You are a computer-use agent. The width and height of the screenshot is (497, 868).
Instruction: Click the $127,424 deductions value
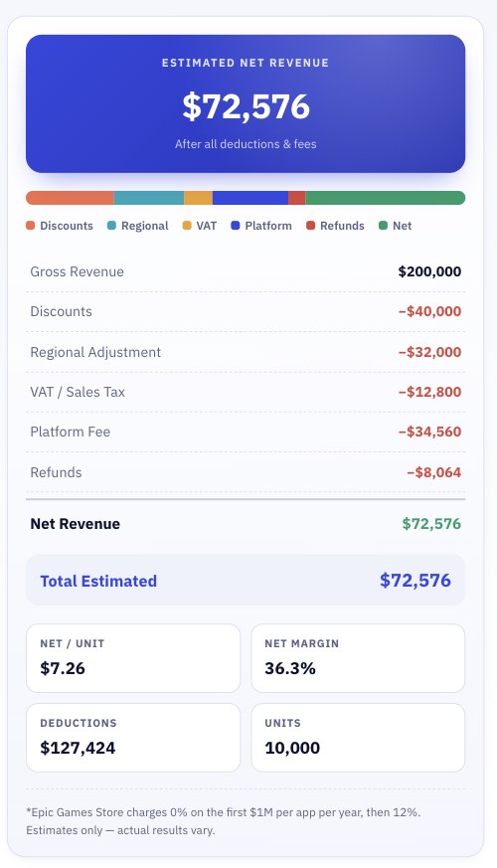pyautogui.click(x=79, y=748)
